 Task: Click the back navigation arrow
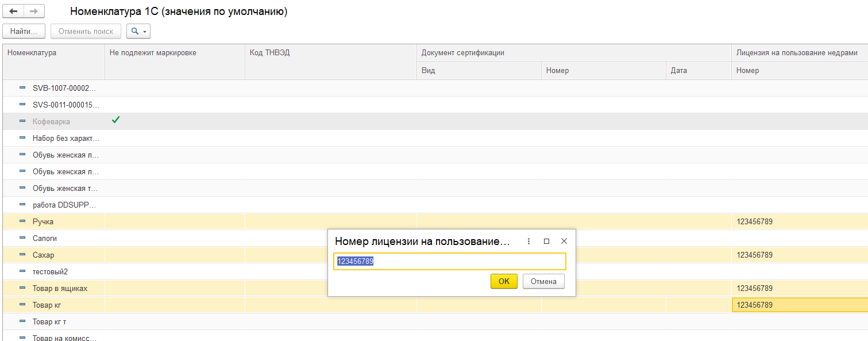13,12
